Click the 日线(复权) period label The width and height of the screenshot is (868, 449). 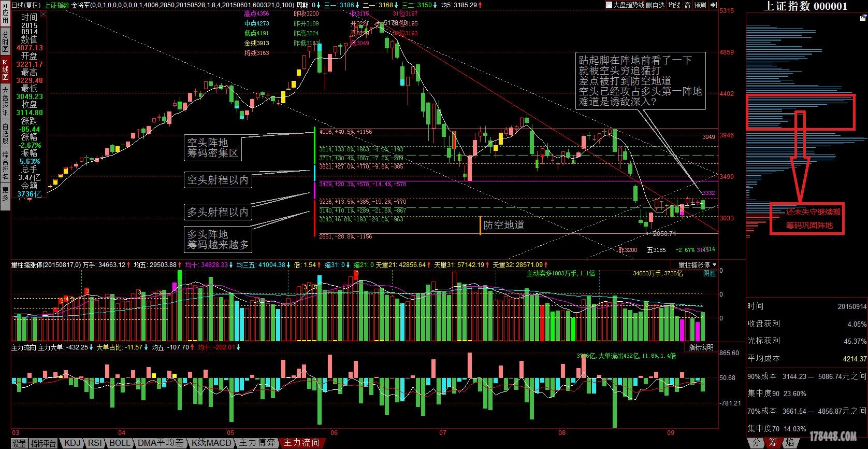26,5
